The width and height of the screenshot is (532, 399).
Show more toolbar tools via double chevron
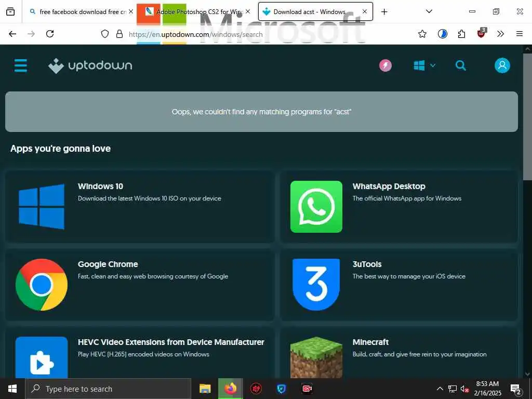(500, 34)
